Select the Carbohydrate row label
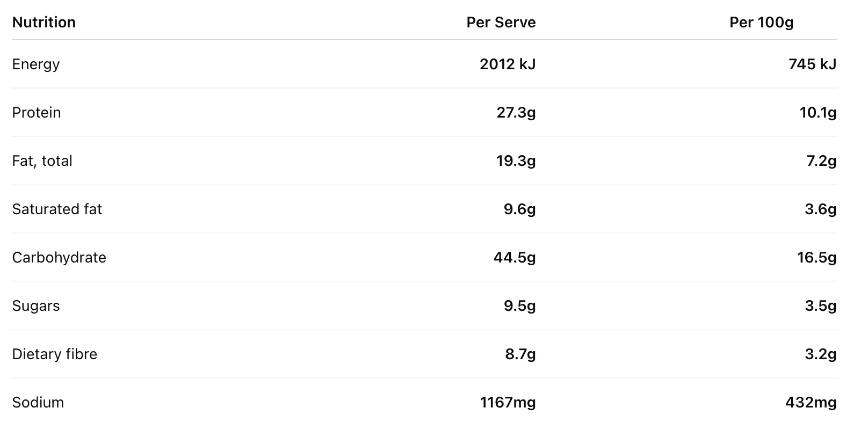The width and height of the screenshot is (868, 437). click(x=59, y=258)
